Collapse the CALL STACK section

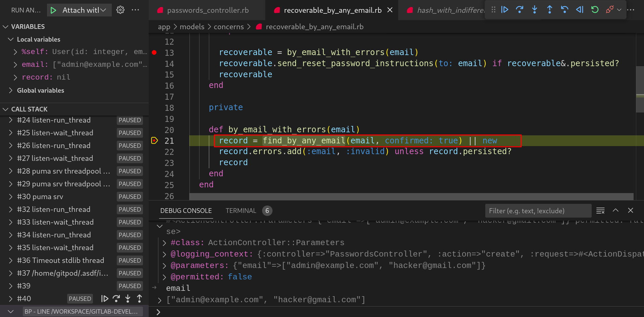click(5, 109)
